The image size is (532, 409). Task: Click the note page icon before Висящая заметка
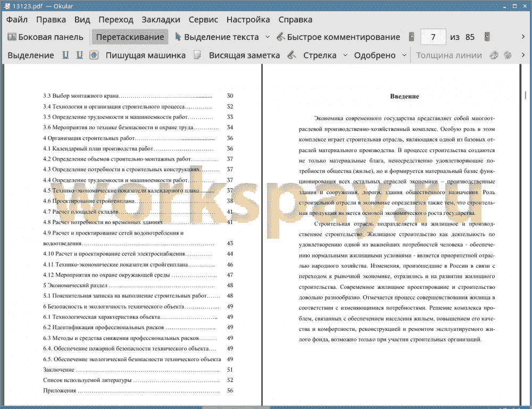pyautogui.click(x=197, y=55)
